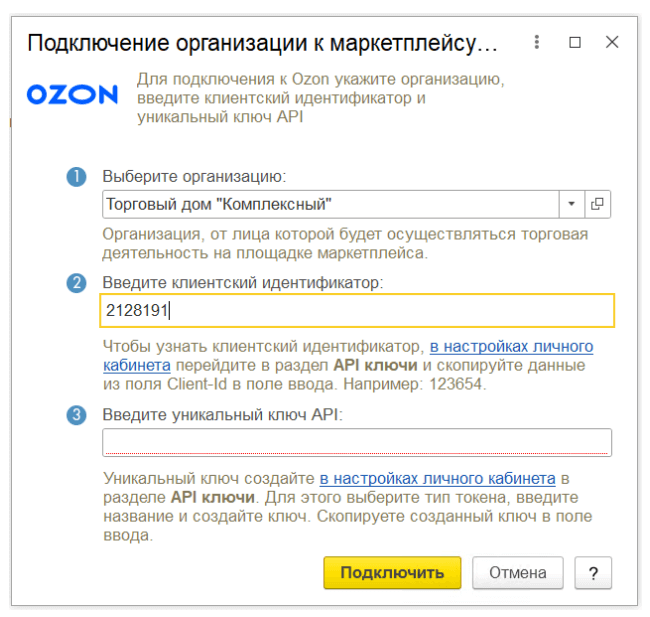Click the OZON logo

pos(72,95)
